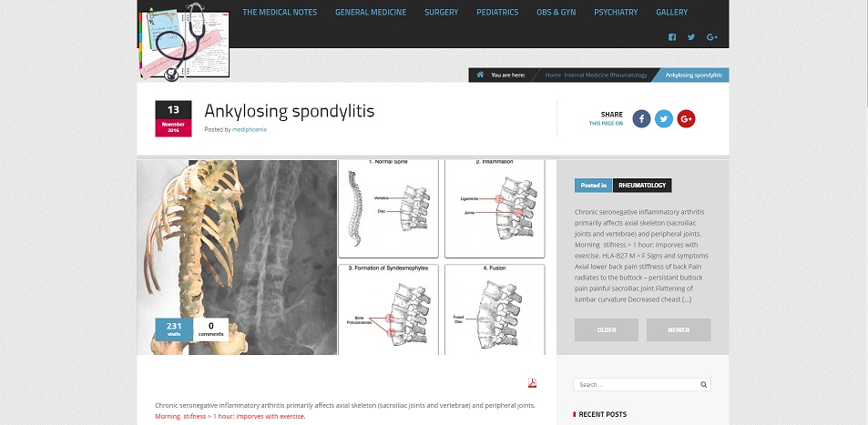Click the Rheumatology category tag
Screen dimensions: 868x425
pos(642,186)
